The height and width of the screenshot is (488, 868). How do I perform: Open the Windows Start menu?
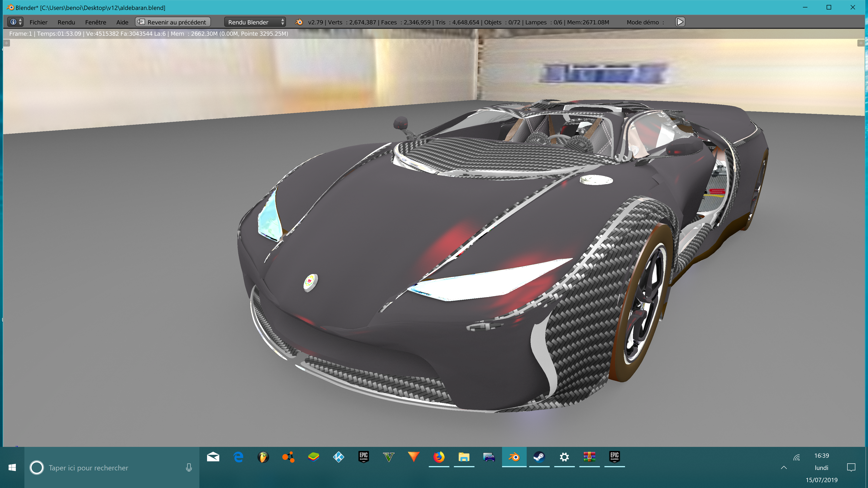pyautogui.click(x=12, y=467)
